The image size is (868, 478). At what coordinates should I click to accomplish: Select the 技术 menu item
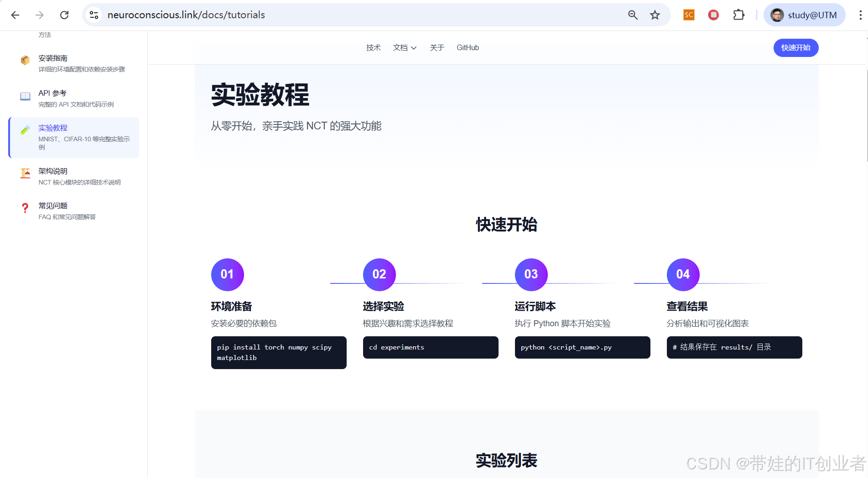click(x=373, y=47)
